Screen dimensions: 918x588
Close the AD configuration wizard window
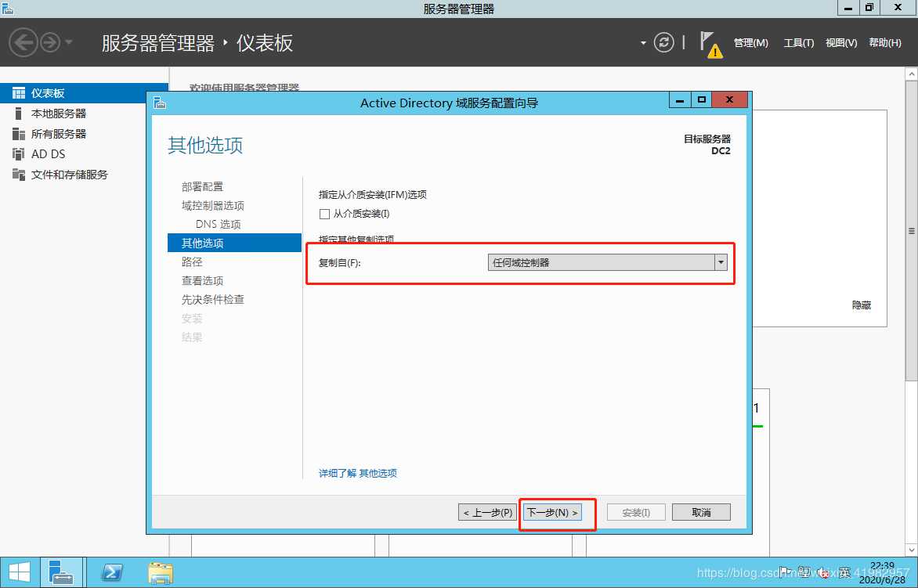coord(729,99)
